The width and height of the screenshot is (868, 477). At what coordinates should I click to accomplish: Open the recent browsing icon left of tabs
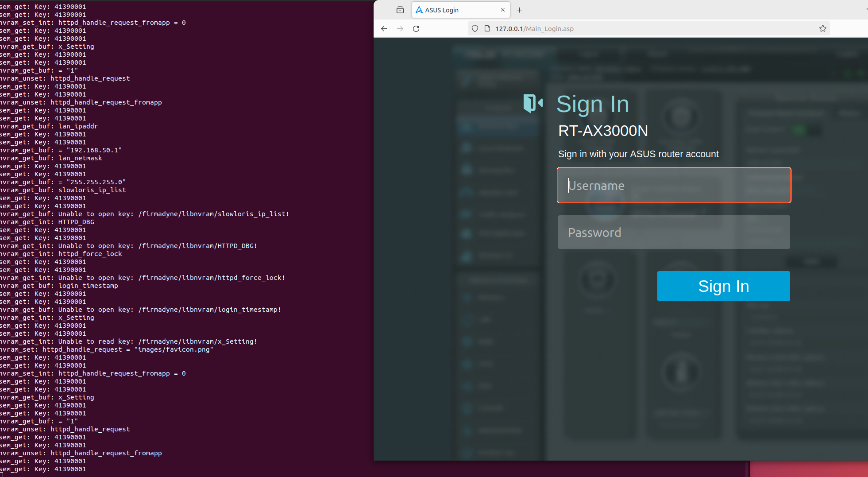click(x=400, y=10)
